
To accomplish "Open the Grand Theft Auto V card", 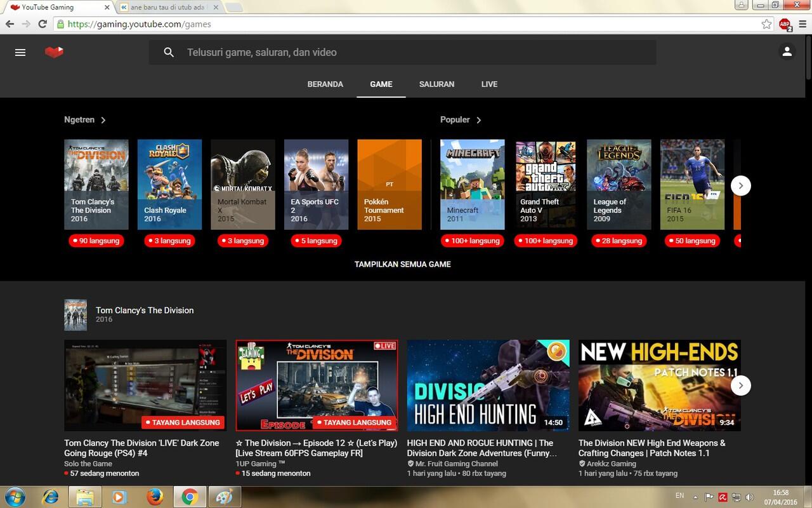I will point(546,185).
